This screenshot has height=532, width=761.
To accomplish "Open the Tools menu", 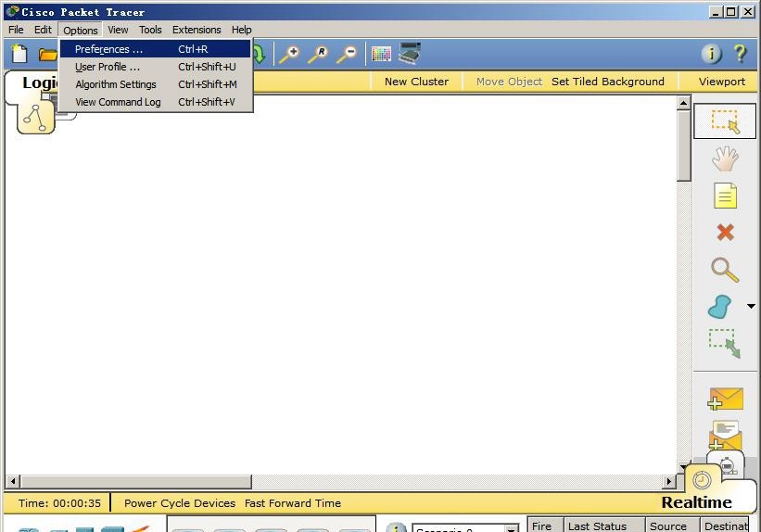I will (x=150, y=30).
